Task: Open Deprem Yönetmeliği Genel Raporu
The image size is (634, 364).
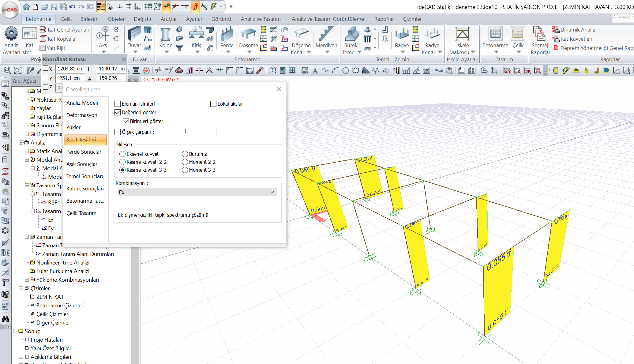Action: [594, 48]
